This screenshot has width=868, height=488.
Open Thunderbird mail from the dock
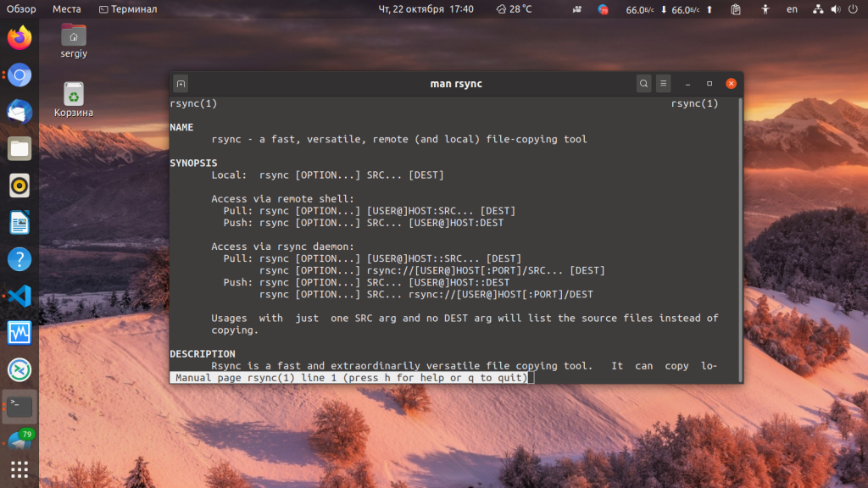(x=19, y=112)
